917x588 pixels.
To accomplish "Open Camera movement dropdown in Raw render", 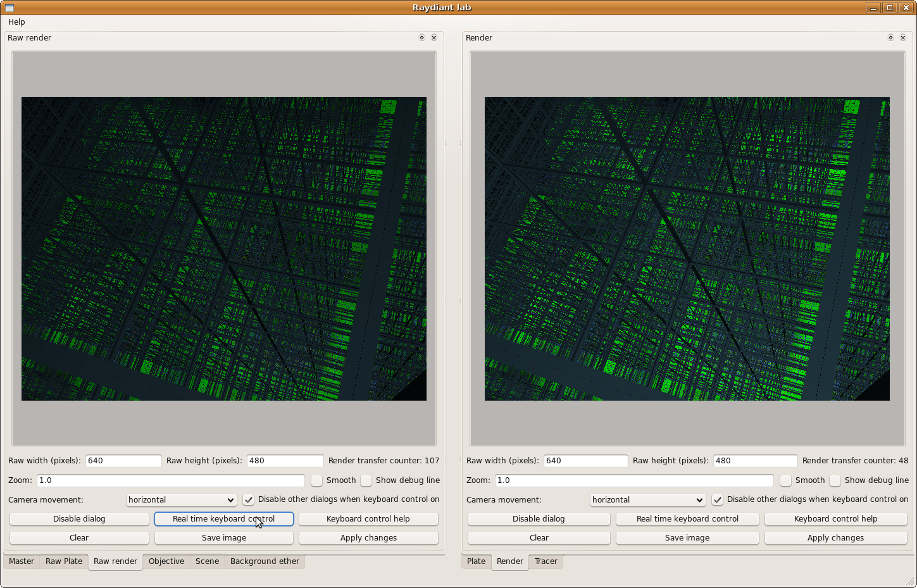I will point(181,500).
